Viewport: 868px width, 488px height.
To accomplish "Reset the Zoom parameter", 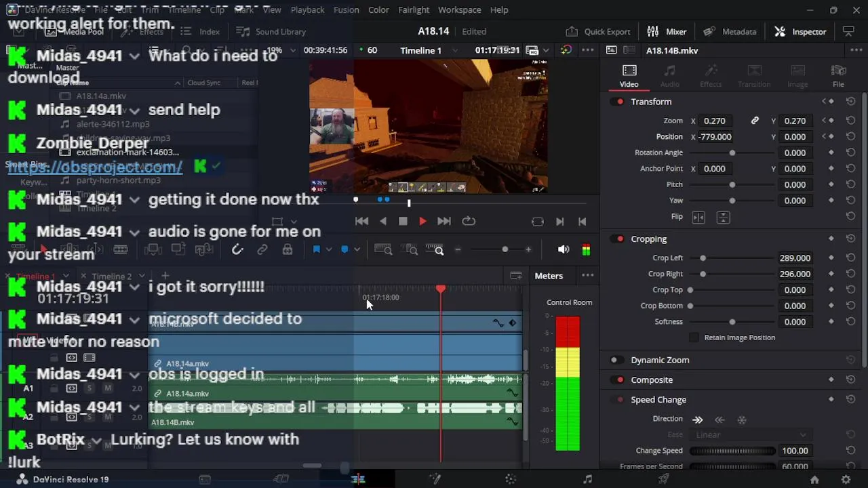I will 850,121.
